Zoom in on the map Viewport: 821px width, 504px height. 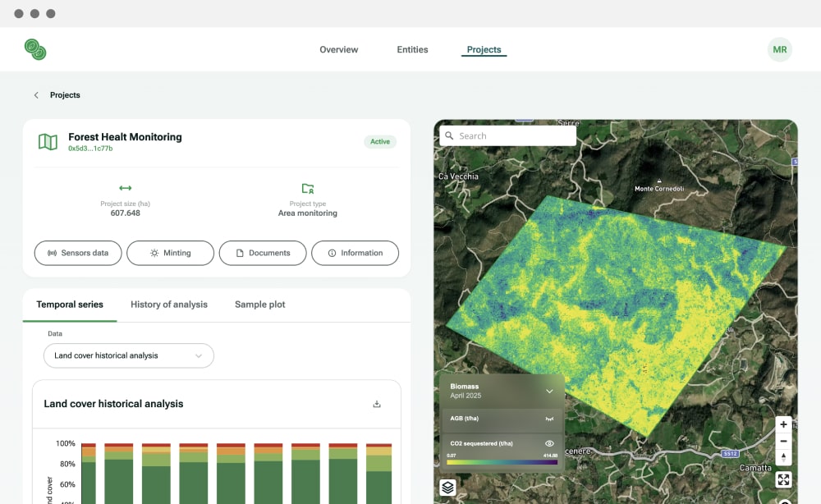tap(783, 424)
